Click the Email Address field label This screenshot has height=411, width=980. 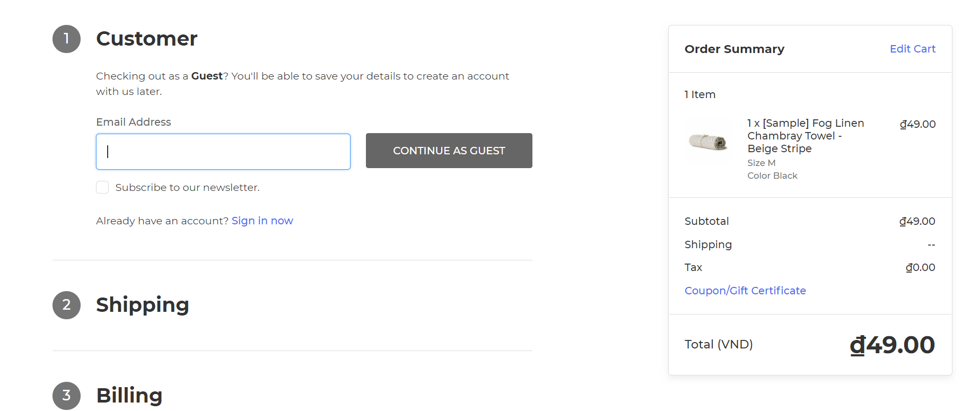133,122
